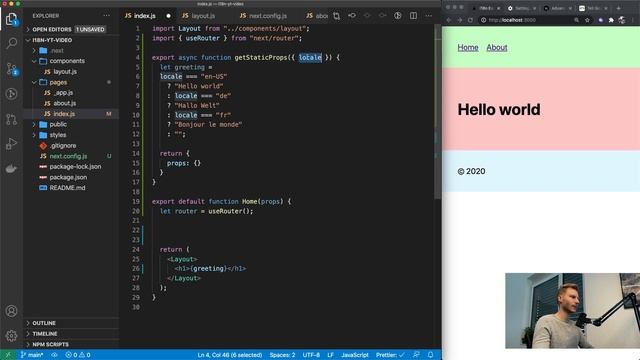The width and height of the screenshot is (640, 360).
Task: Click the previous revision icon in editor toolbar
Action: (x=367, y=16)
